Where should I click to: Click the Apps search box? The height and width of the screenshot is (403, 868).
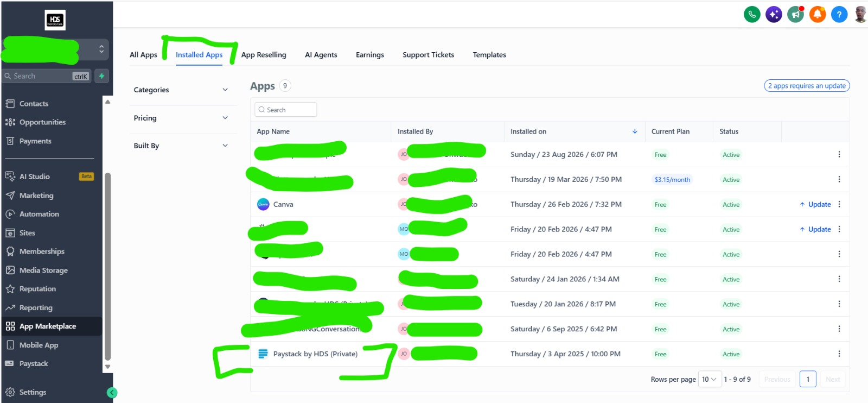(286, 110)
